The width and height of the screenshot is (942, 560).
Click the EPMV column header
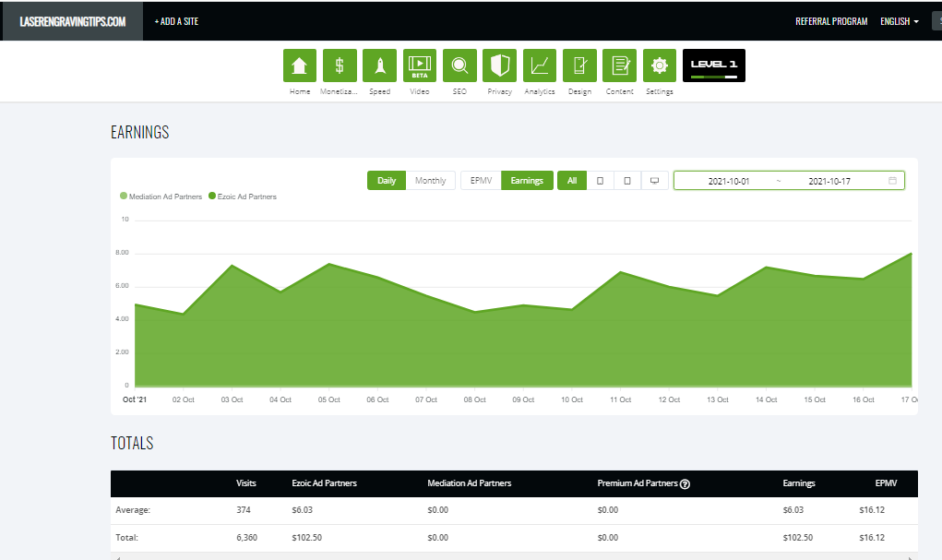[x=886, y=483]
